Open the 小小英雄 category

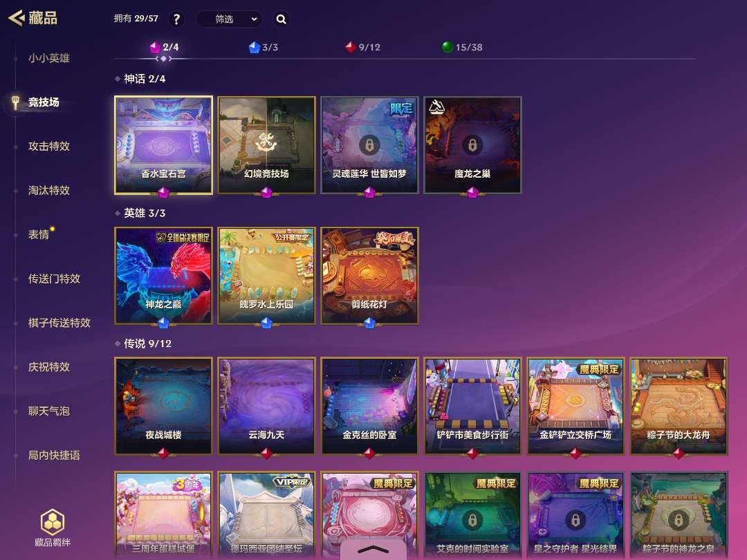pyautogui.click(x=49, y=58)
